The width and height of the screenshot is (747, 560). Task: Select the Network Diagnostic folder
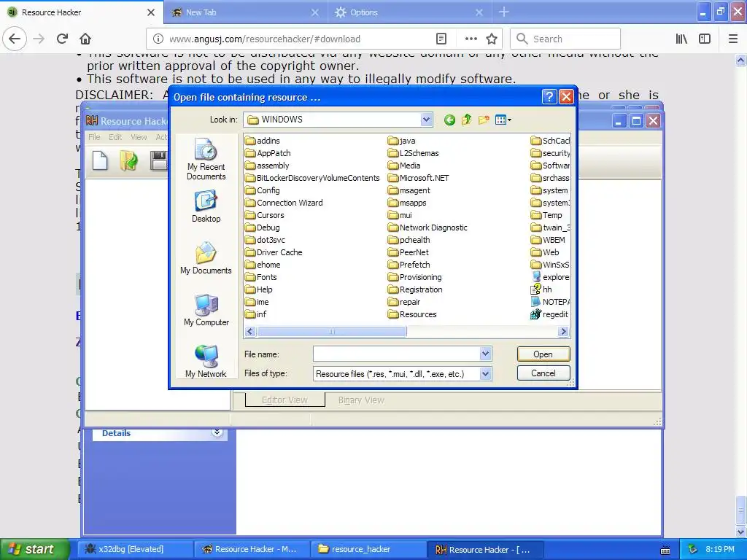pos(427,227)
